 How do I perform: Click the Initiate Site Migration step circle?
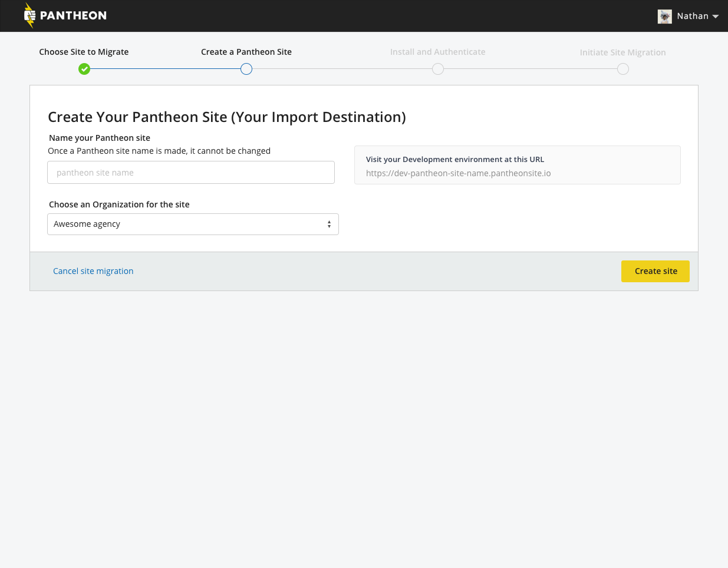click(x=623, y=69)
